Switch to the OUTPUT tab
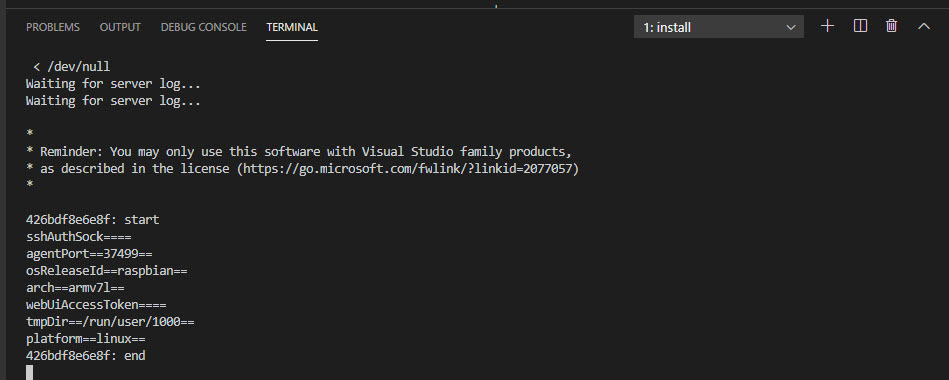The height and width of the screenshot is (380, 949). (120, 27)
